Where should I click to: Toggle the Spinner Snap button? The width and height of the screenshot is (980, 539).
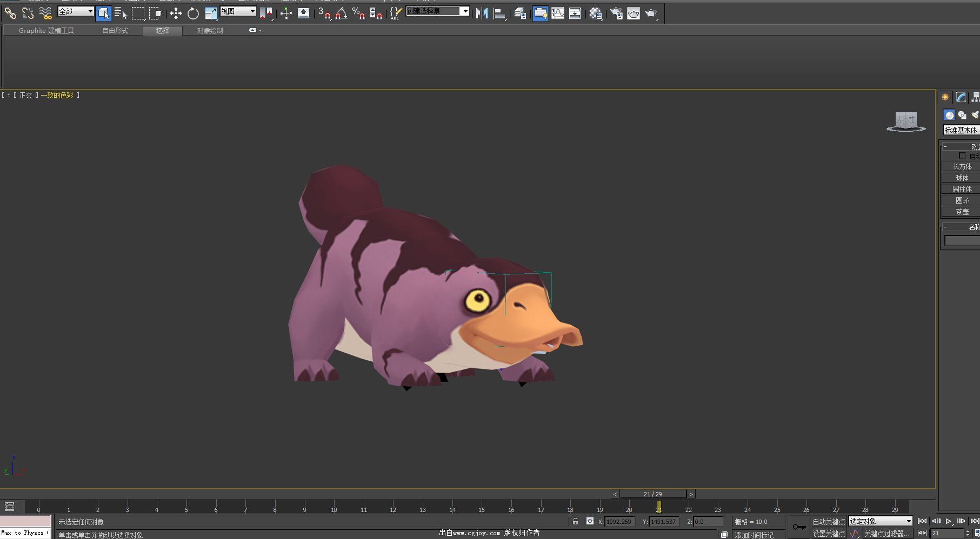[x=376, y=14]
